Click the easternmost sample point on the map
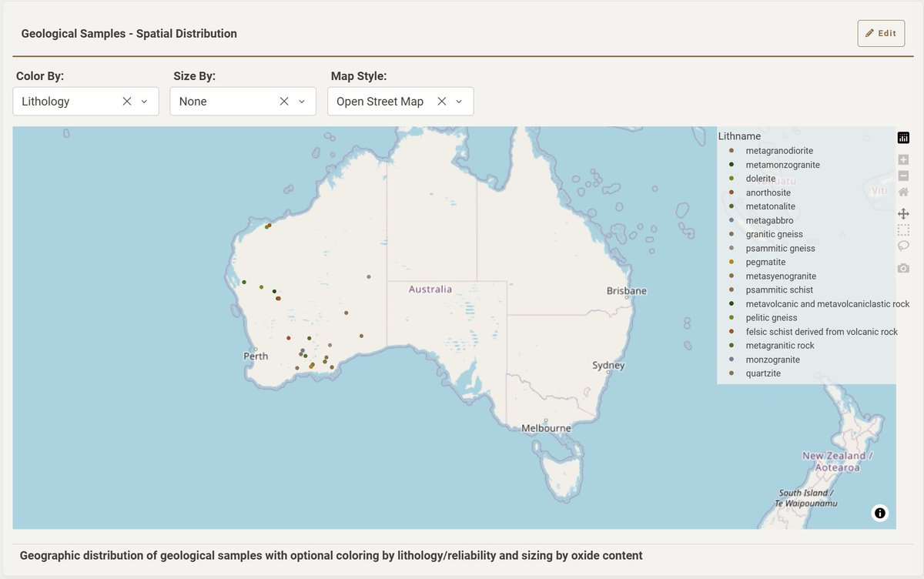 click(369, 276)
